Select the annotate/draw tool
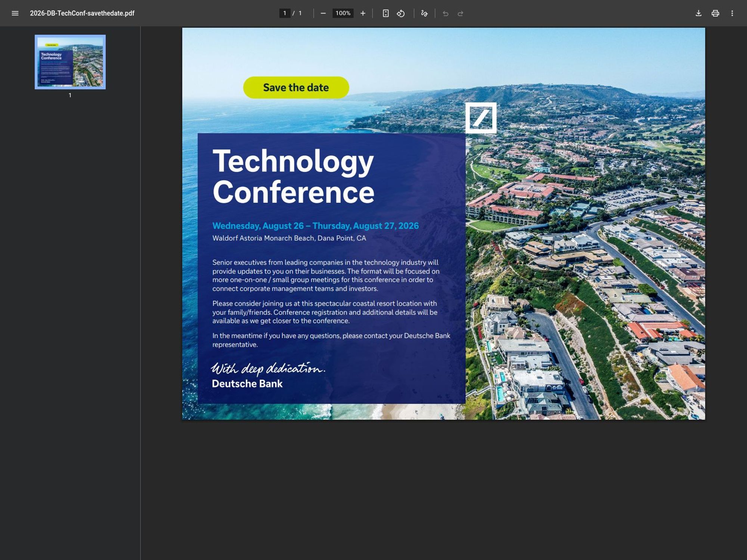 click(424, 13)
